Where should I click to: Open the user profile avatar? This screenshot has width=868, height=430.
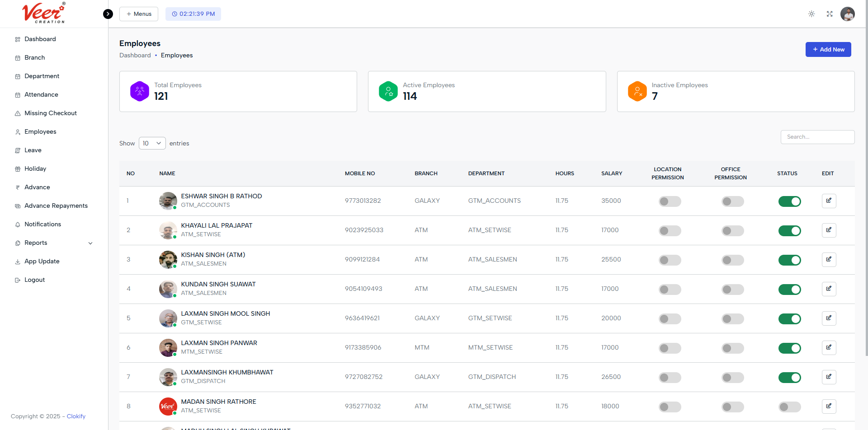click(x=847, y=14)
